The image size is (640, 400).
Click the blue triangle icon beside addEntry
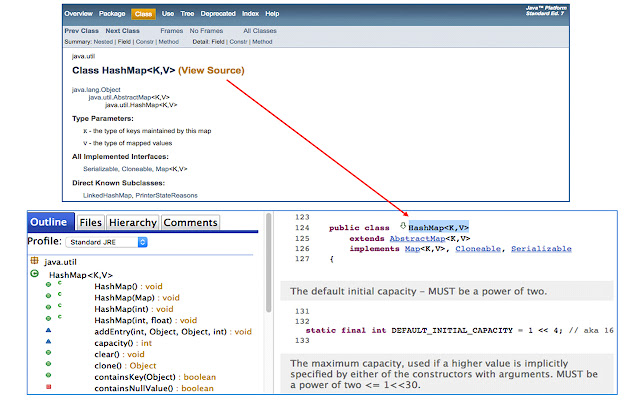tap(47, 330)
